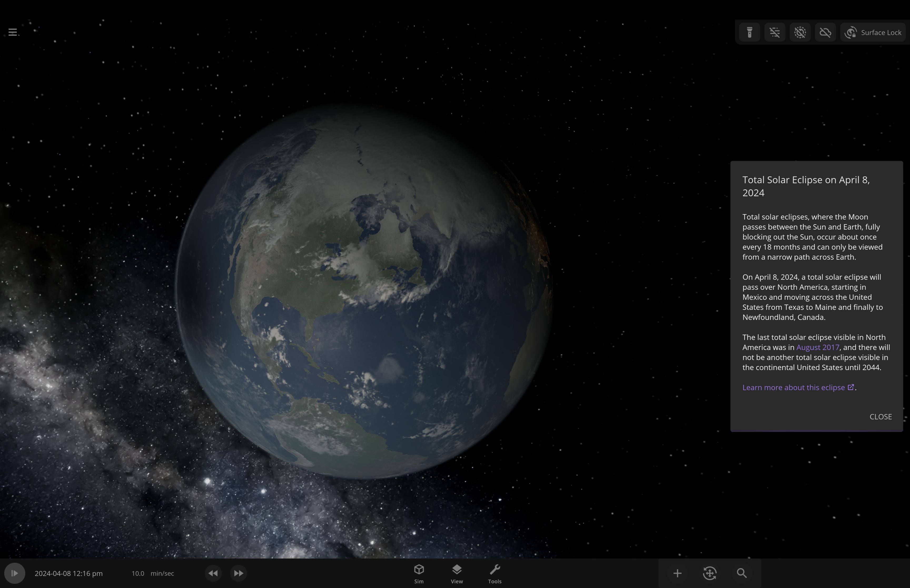This screenshot has height=588, width=910.
Task: Open the Sim menu
Action: (419, 574)
